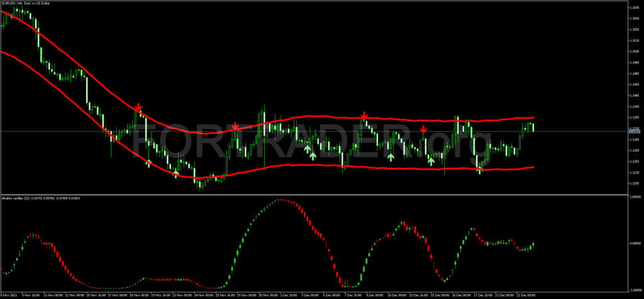The height and width of the screenshot is (299, 644).
Task: Click the '22 Dec 08:00' time axis label
Action: [x=528, y=295]
